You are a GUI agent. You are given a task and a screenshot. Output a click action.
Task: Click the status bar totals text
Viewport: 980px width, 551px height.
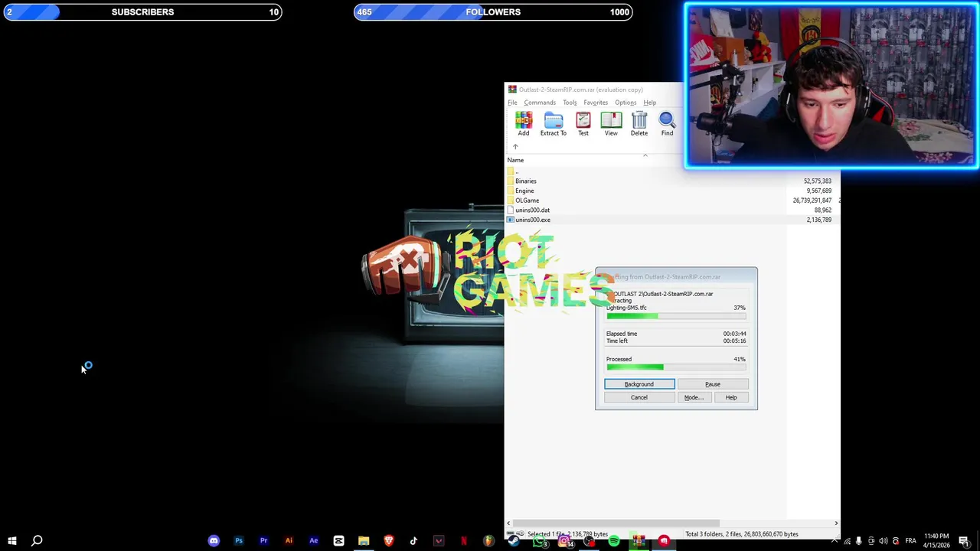[x=741, y=534]
